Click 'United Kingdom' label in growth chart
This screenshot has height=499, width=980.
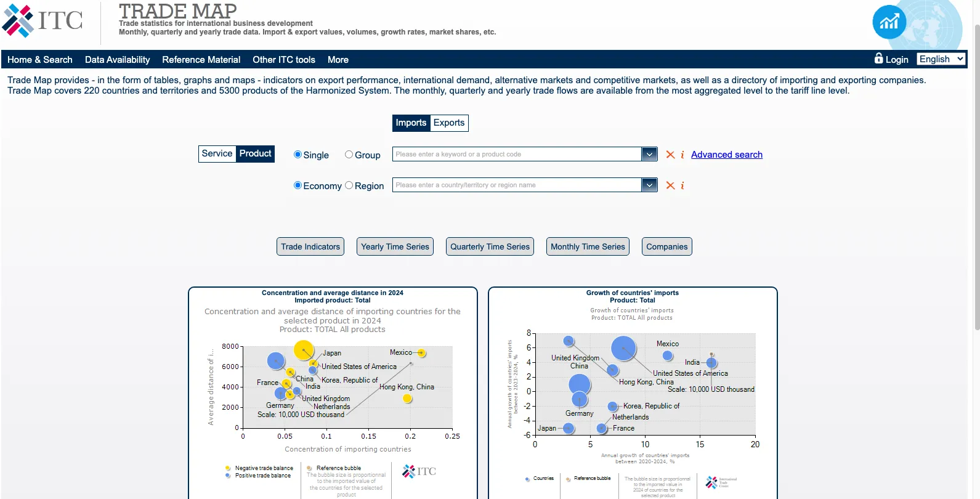click(x=575, y=358)
